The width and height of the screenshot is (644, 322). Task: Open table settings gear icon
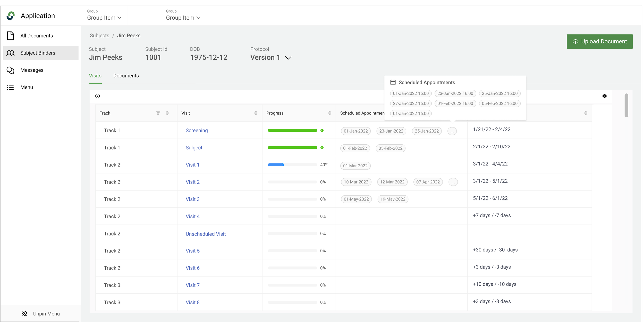click(604, 96)
